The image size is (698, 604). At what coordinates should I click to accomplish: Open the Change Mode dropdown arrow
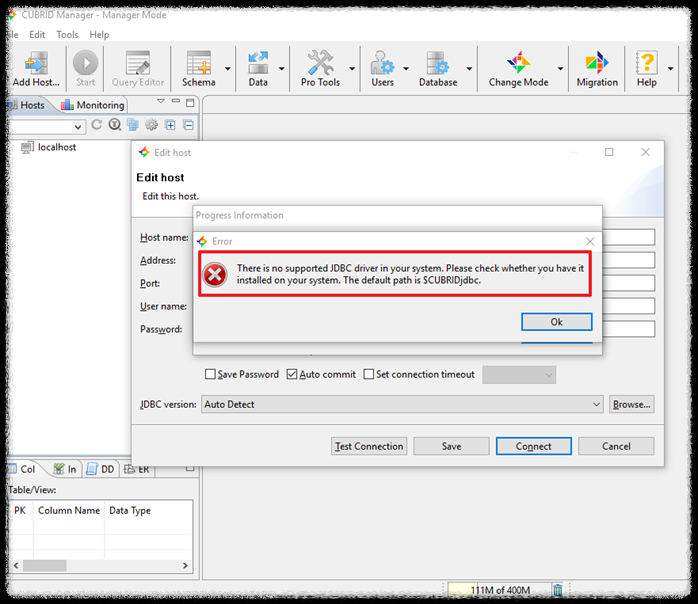(x=560, y=69)
